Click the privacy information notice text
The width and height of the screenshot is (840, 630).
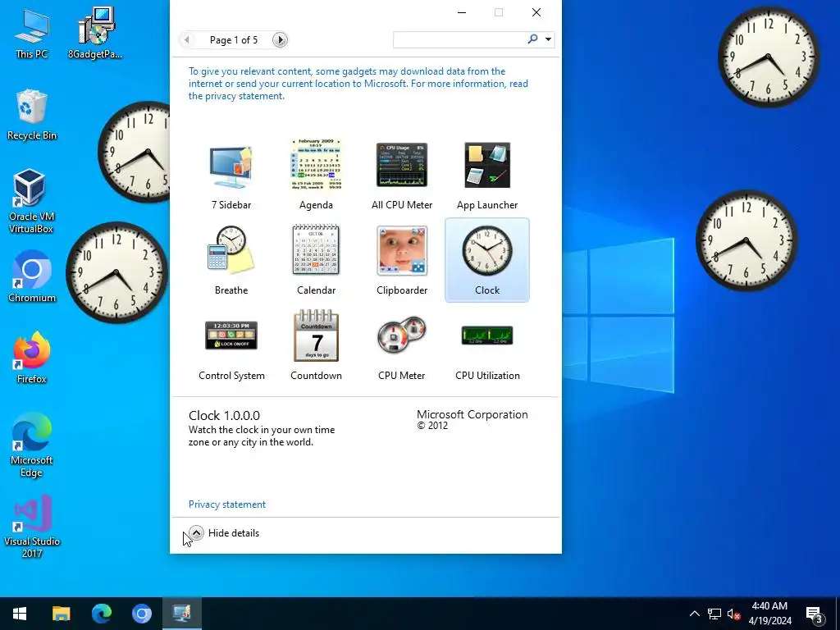tap(358, 84)
